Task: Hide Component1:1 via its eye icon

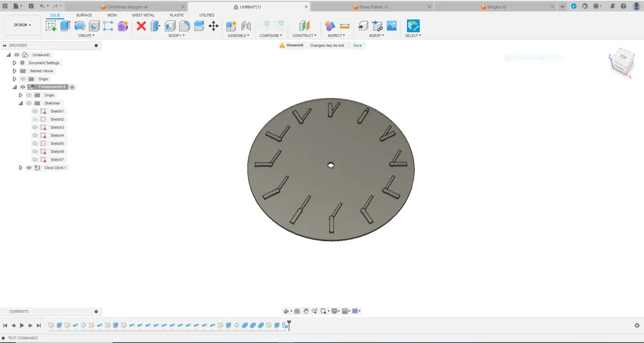Action: click(x=23, y=87)
